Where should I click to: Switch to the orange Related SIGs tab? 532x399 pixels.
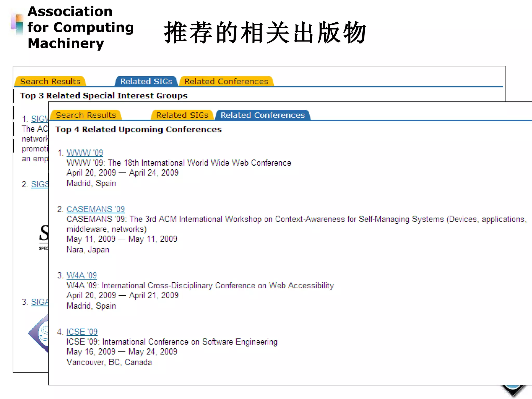182,115
